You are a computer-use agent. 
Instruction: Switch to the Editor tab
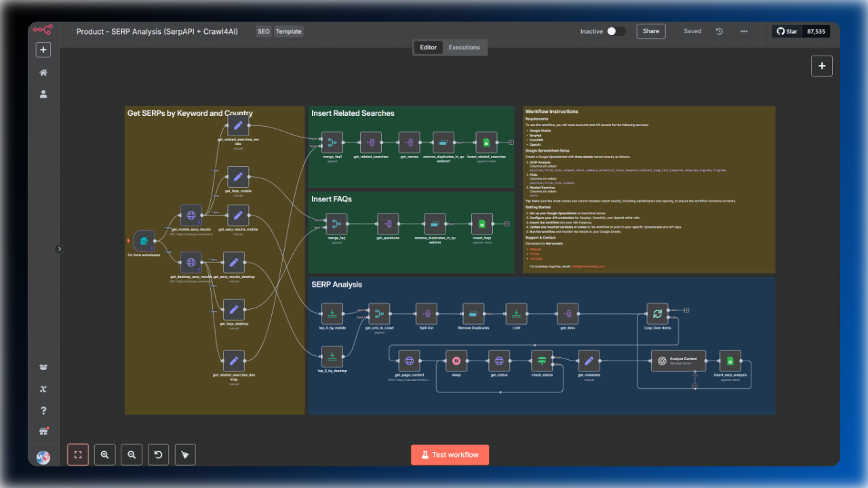click(429, 47)
